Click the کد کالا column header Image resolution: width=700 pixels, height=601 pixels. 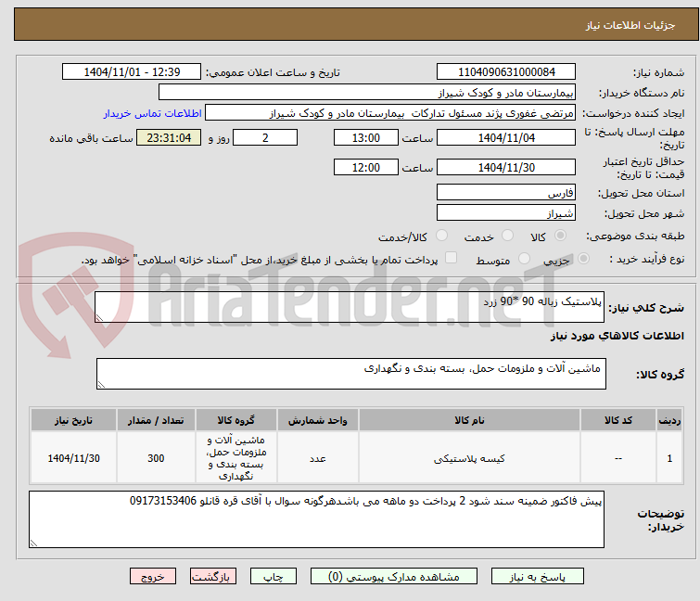(x=618, y=420)
